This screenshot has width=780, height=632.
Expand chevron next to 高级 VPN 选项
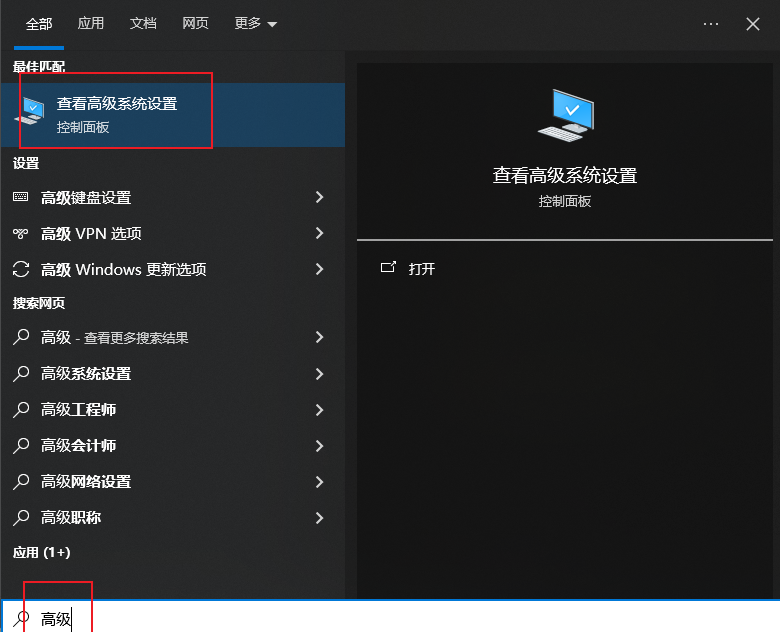pos(320,234)
